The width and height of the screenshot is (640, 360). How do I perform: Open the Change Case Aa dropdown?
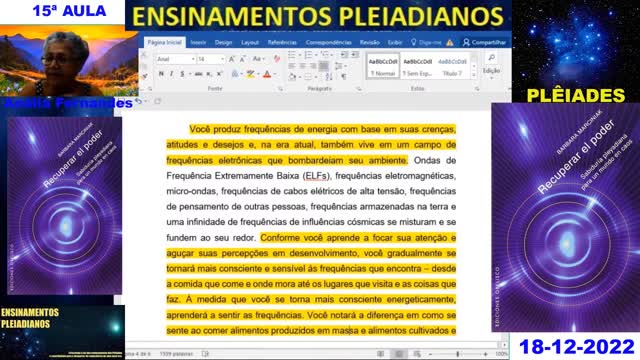258,59
